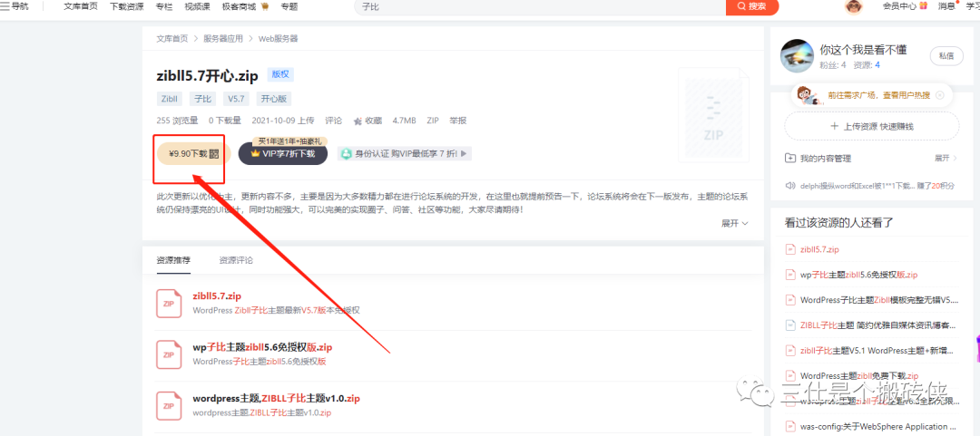Expand description with 展开 chevron
This screenshot has width=980, height=436.
click(x=735, y=223)
